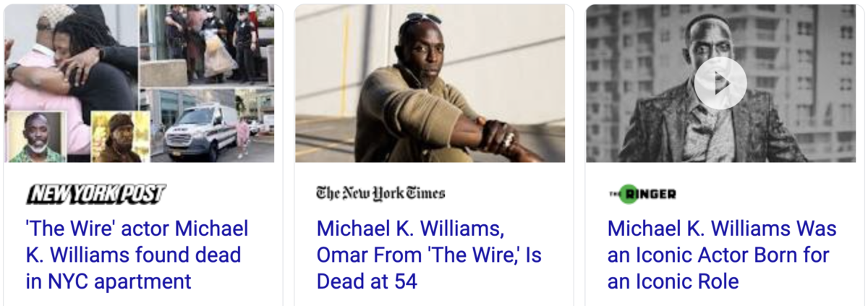Click The Ringer logo
The height and width of the screenshot is (306, 868).
click(642, 194)
